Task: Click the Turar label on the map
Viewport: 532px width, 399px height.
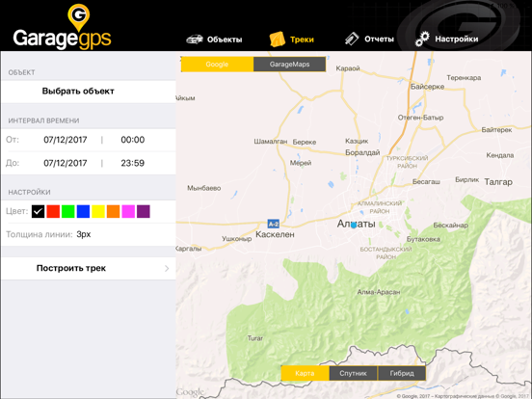Action: (255, 338)
